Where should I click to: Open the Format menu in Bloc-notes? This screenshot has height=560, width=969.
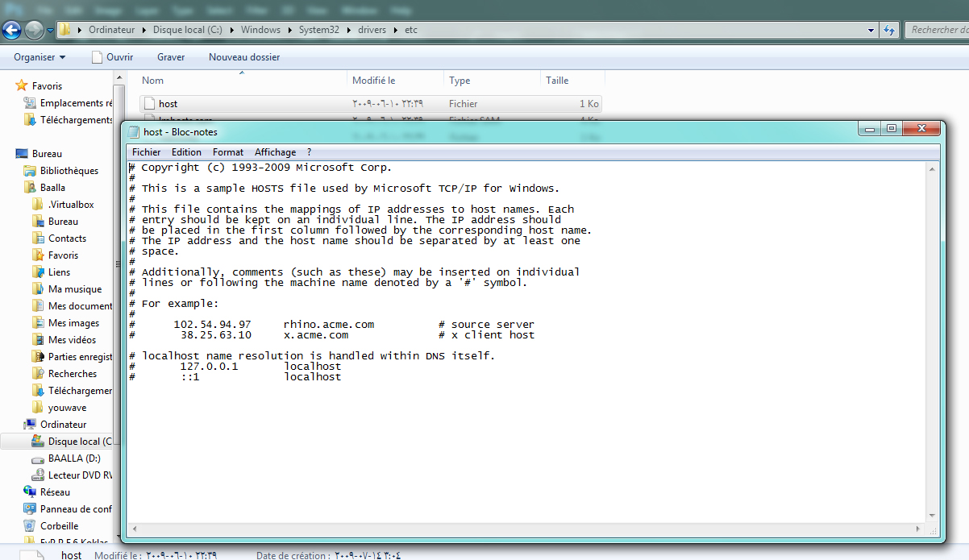click(x=228, y=152)
